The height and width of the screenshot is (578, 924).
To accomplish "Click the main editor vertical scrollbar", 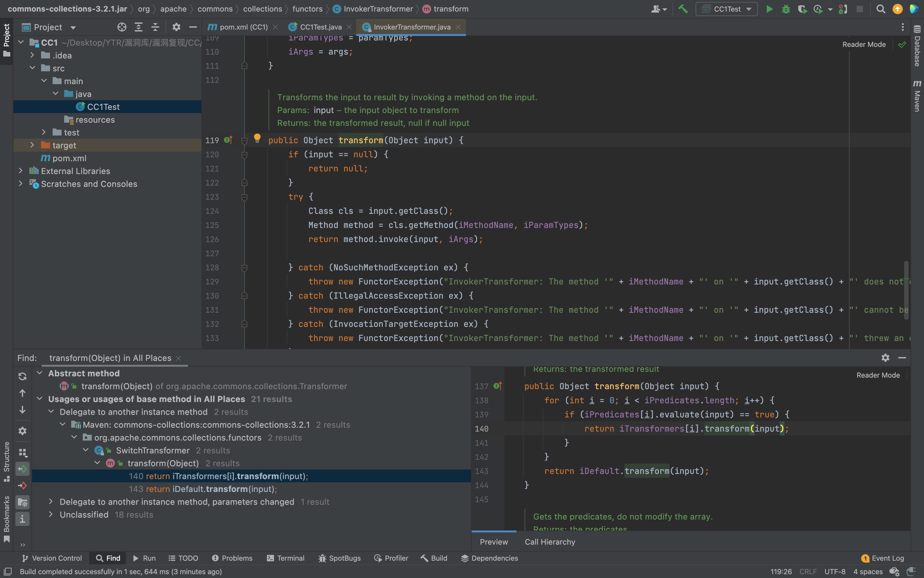I will (x=906, y=291).
